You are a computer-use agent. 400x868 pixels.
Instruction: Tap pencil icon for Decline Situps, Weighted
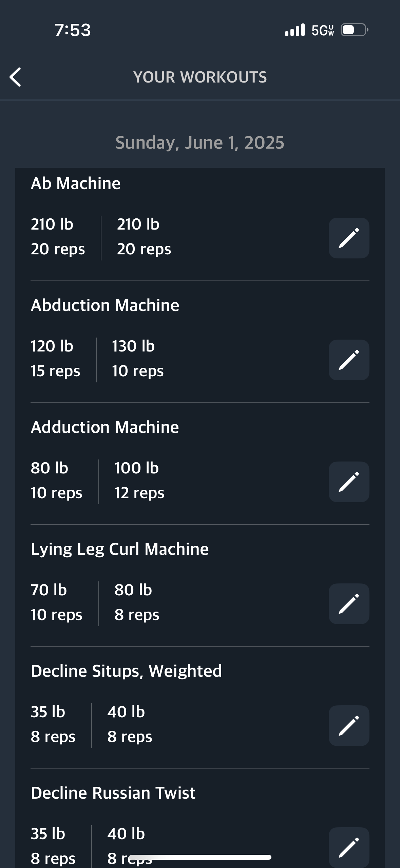[x=349, y=726]
